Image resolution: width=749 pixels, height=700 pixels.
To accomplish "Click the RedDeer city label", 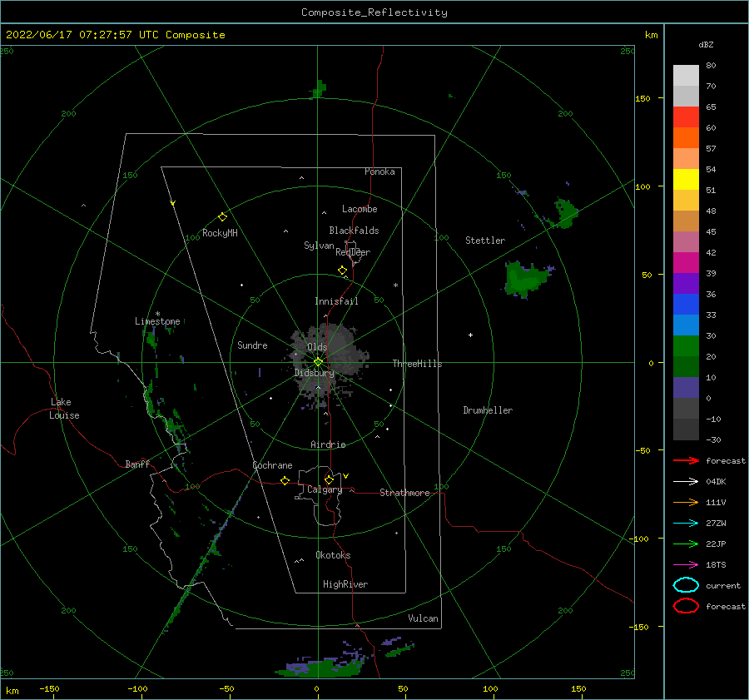I will (x=353, y=252).
